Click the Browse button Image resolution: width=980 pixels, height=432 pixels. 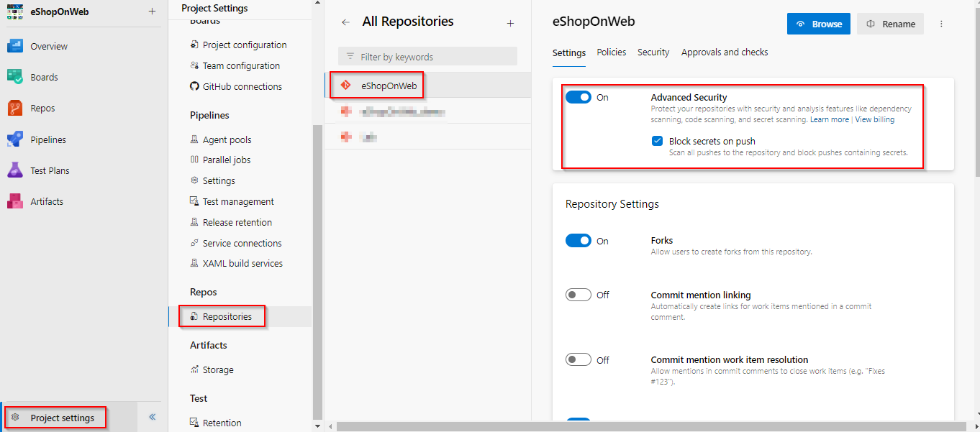point(819,24)
